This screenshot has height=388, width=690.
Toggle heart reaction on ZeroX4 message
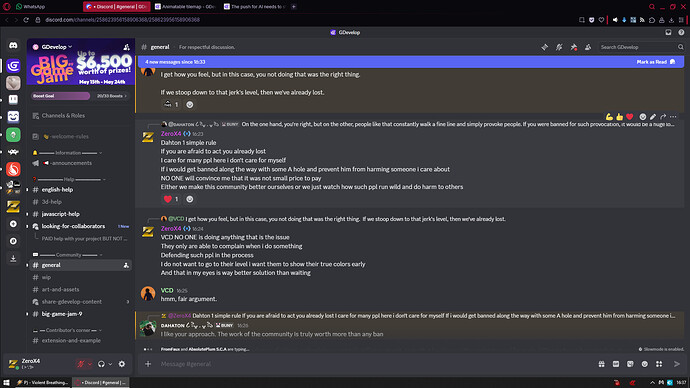(x=171, y=199)
